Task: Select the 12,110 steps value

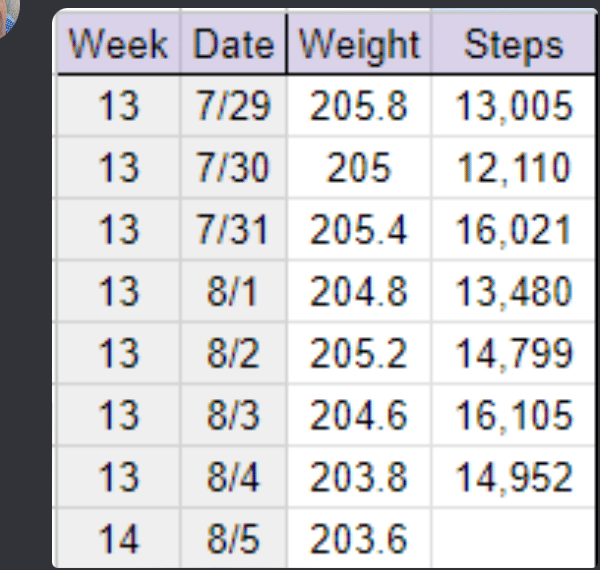Action: (513, 168)
